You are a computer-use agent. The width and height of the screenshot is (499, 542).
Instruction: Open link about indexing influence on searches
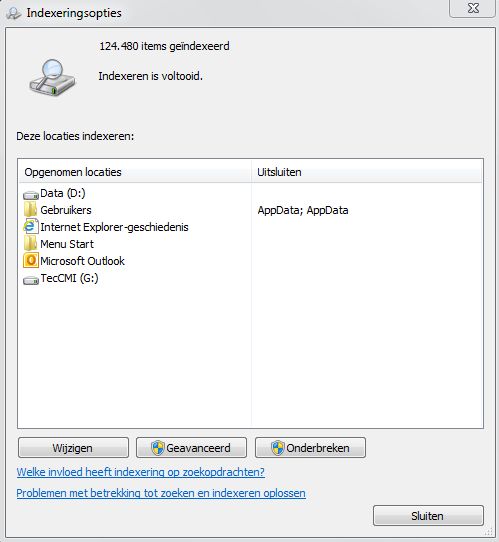coord(141,472)
